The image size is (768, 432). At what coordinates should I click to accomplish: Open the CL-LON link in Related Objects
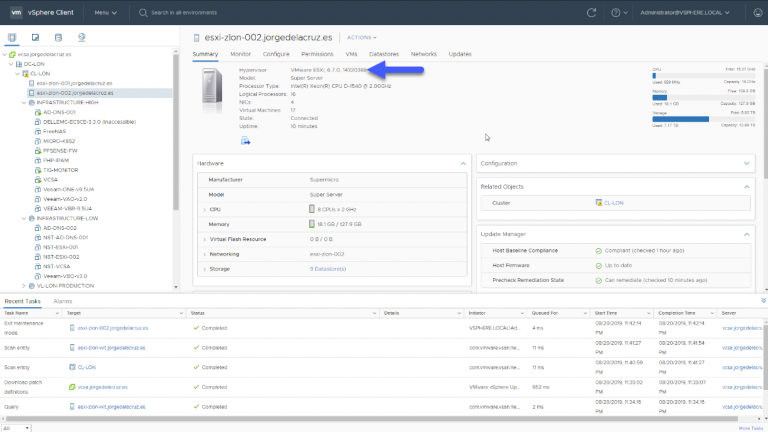pyautogui.click(x=614, y=203)
